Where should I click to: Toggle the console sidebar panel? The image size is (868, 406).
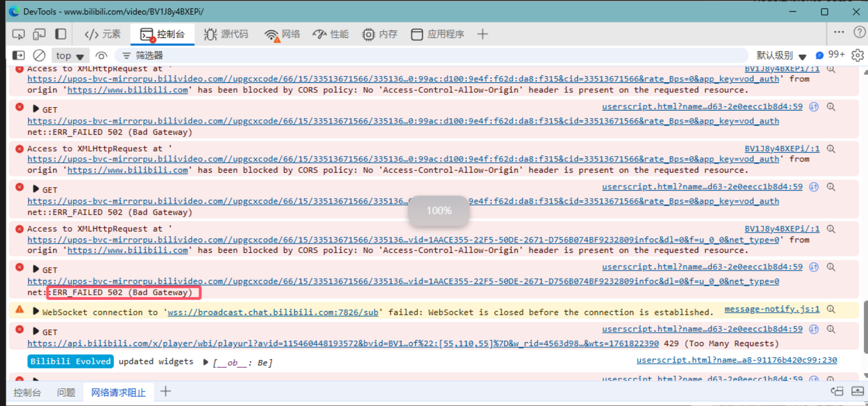(18, 55)
